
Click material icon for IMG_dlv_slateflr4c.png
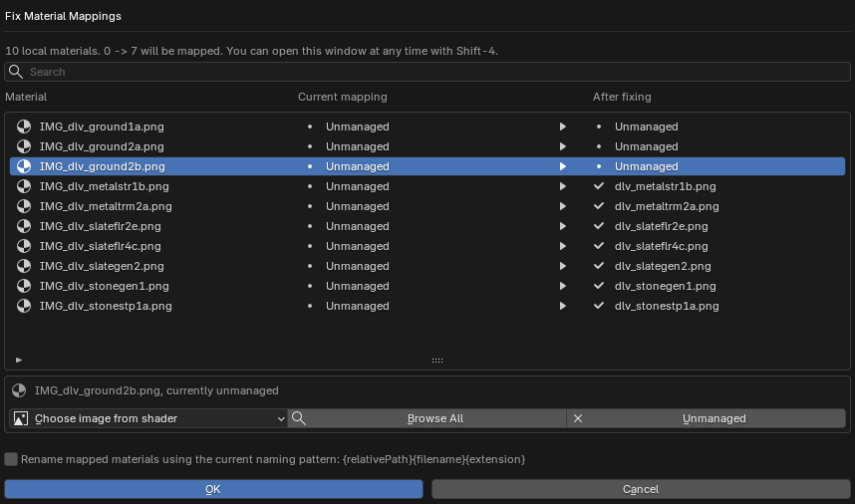coord(24,246)
